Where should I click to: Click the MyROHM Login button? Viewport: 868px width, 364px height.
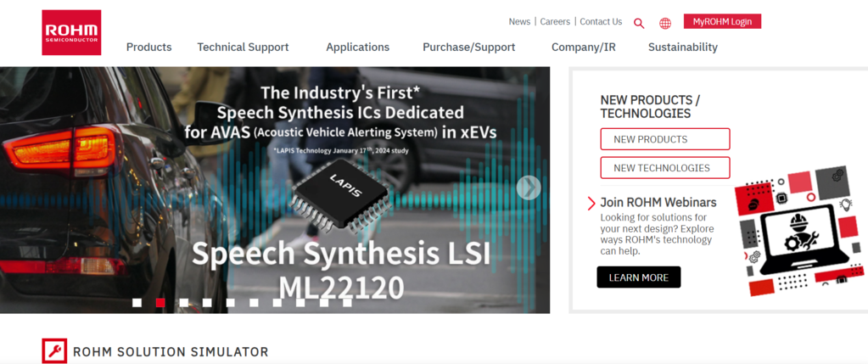click(722, 21)
